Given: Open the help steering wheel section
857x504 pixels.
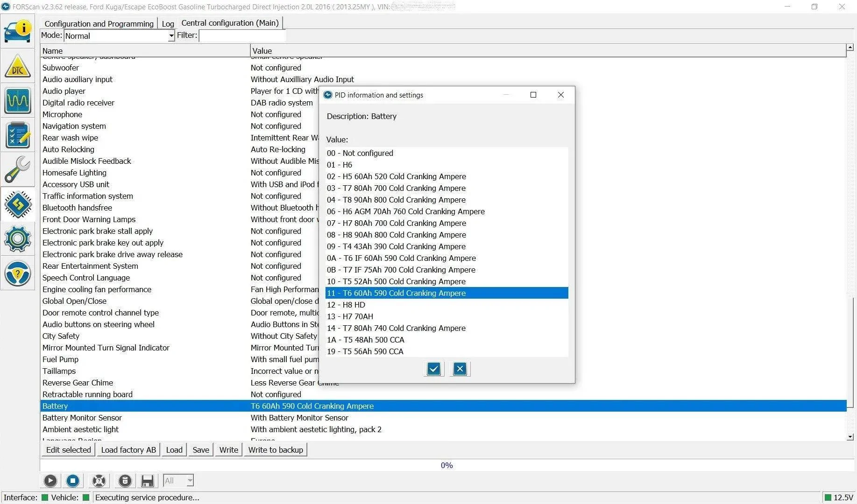Looking at the screenshot, I should pos(18,273).
